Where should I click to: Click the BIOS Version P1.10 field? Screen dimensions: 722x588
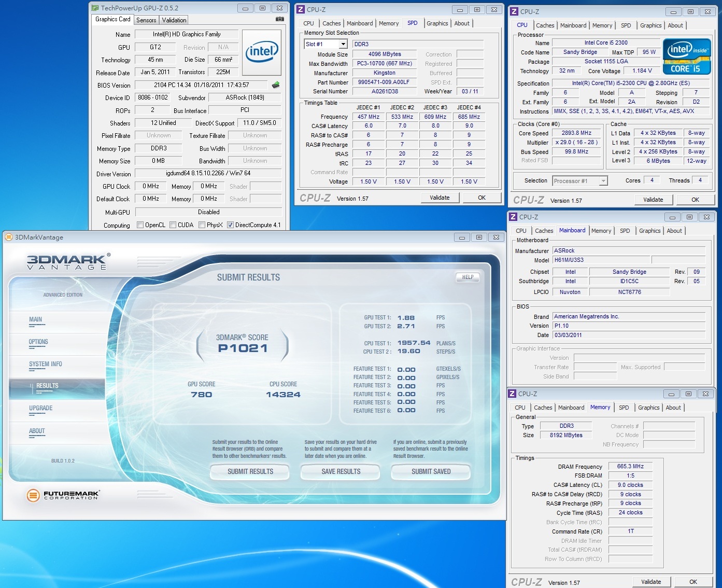pyautogui.click(x=629, y=326)
